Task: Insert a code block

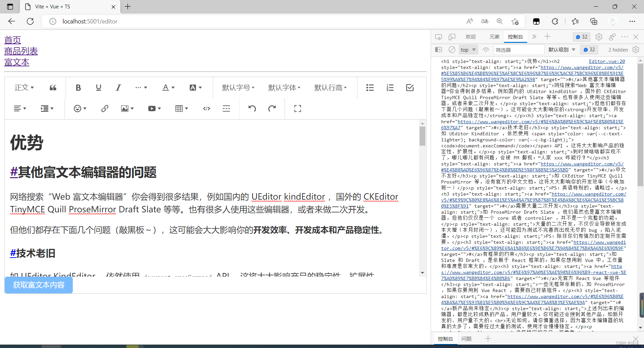Action: 207,109
